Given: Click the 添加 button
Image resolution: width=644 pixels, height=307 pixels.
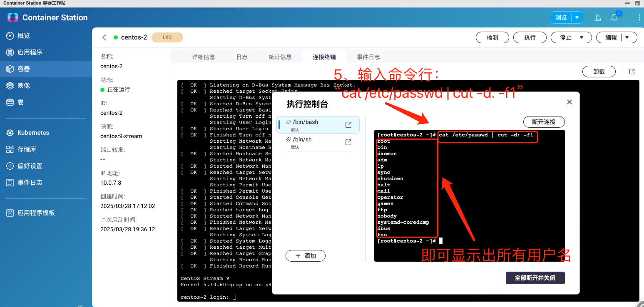Looking at the screenshot, I should point(306,256).
